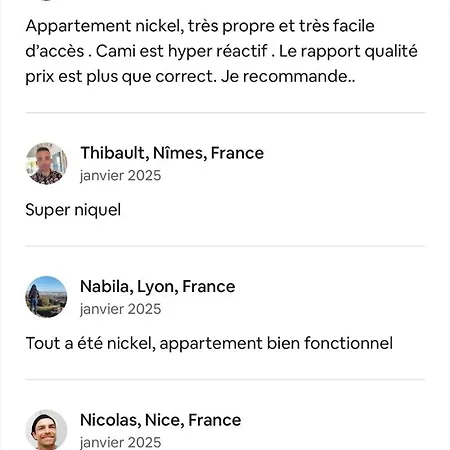
Task: Click 'prix est plus que correct' phrase
Action: pos(121,77)
